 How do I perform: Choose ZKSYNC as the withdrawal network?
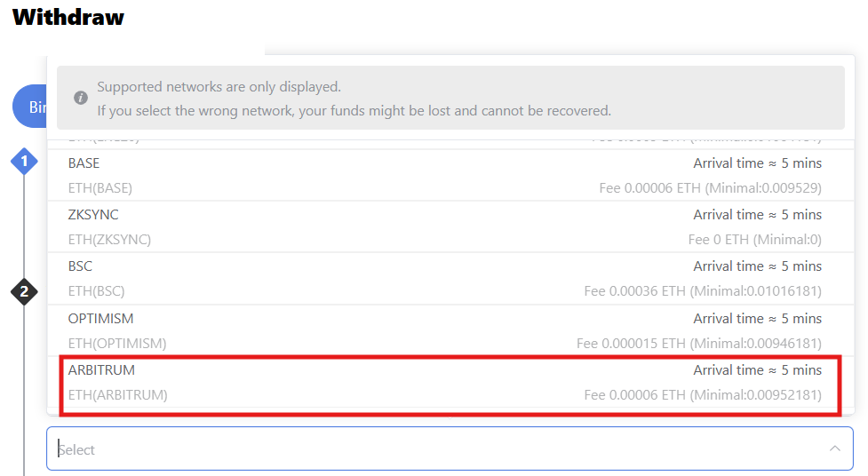pos(444,226)
